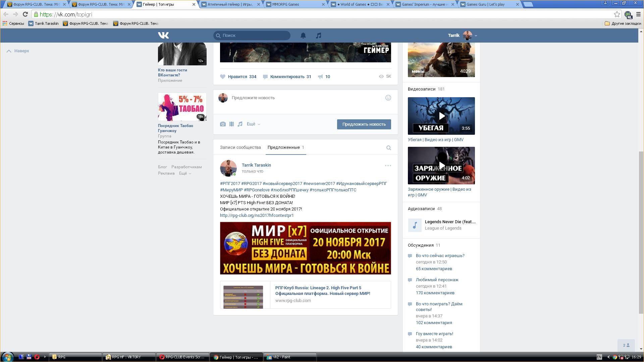Switch to the Записи сообщества tab
The height and width of the screenshot is (362, 644).
pos(240,147)
